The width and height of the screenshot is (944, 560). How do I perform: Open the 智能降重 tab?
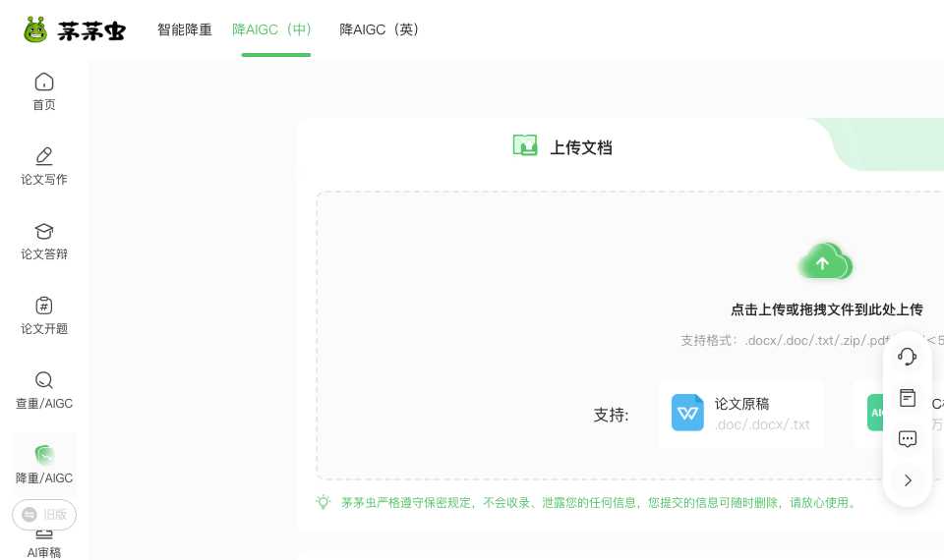184,29
